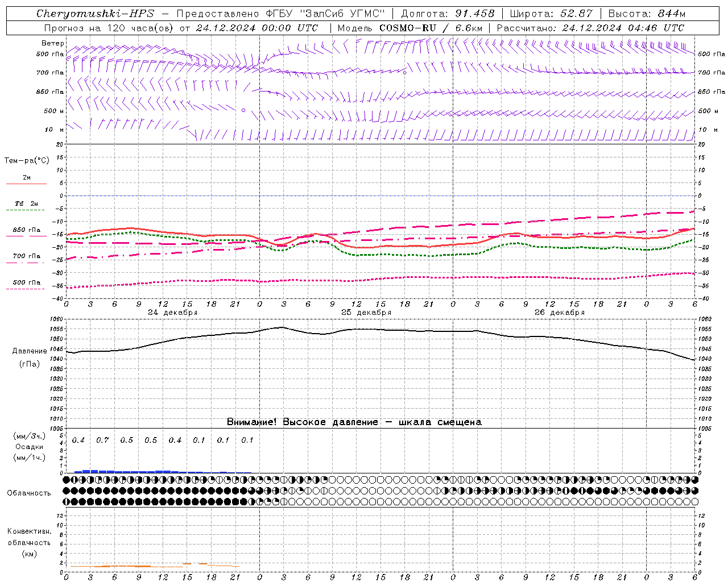
Task: Click the Давление pressure axis label
Action: (29, 351)
